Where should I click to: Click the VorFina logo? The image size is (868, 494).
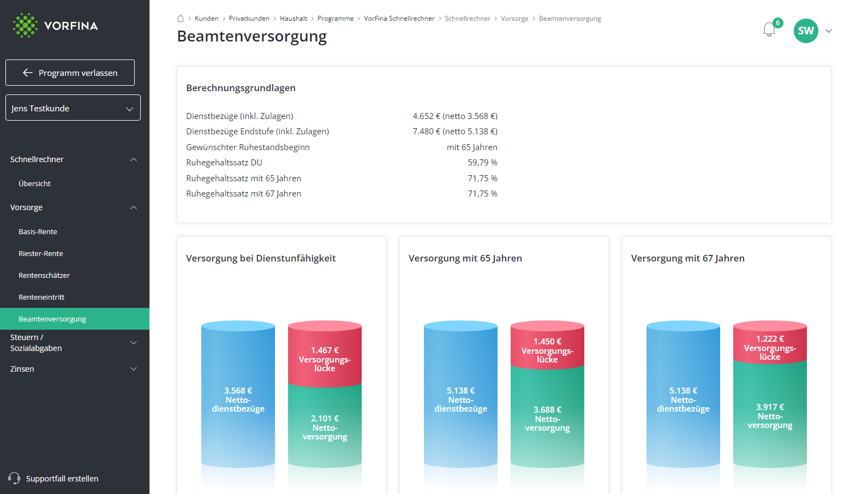[55, 26]
